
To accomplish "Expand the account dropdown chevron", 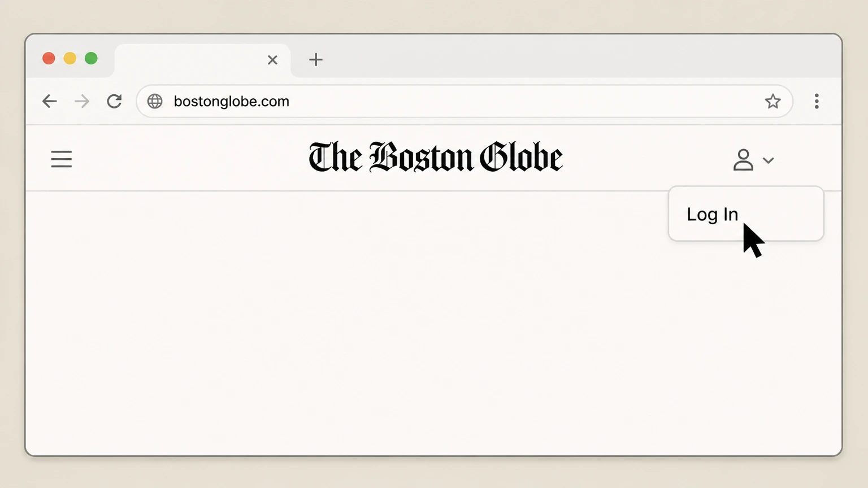I will click(768, 160).
